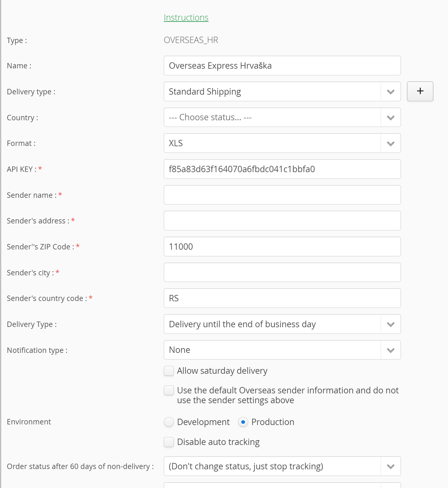The image size is (448, 488).
Task: Edit the Sender's country code field RS
Action: tap(282, 298)
